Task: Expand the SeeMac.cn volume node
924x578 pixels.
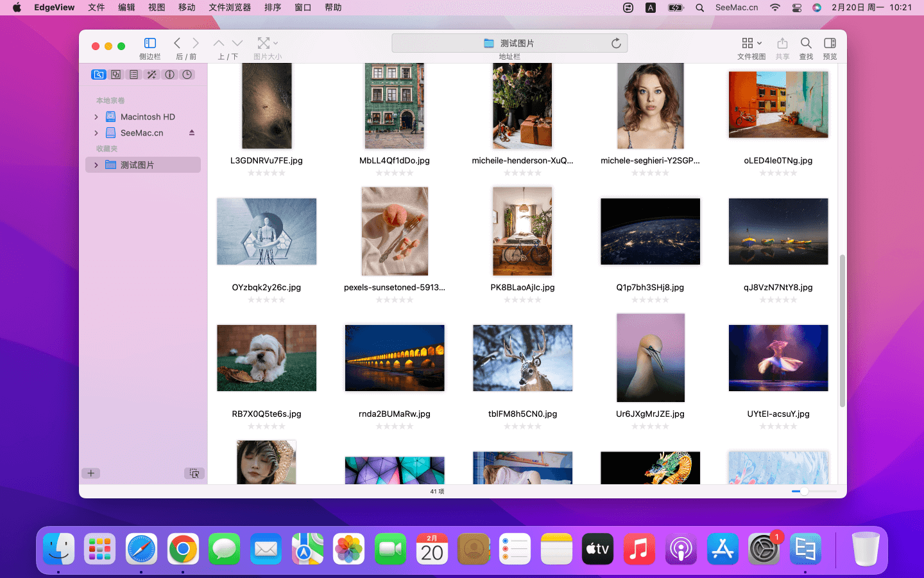Action: 96,133
